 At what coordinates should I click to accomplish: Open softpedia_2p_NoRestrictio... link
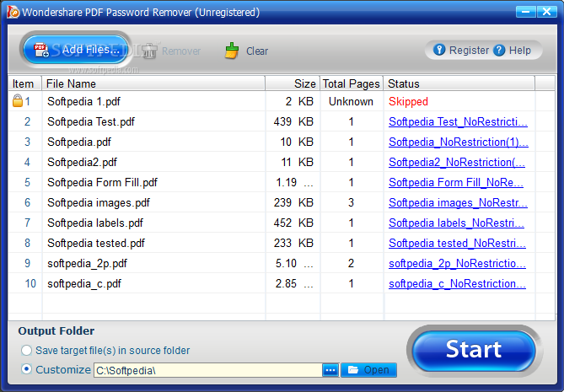click(x=457, y=264)
